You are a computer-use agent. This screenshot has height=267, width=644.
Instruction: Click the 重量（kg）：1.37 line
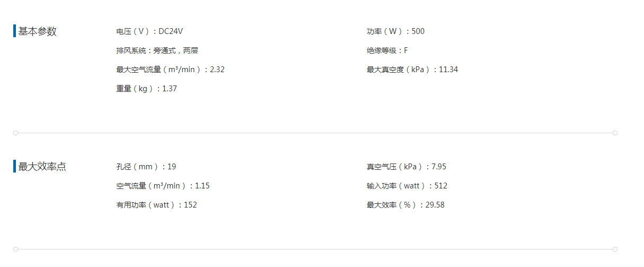coord(146,89)
